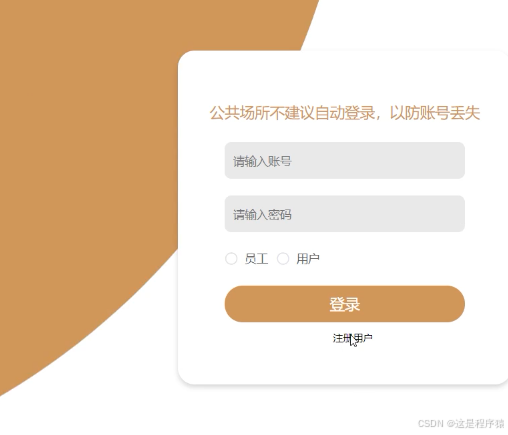Select the 员工 radio button
Image resolution: width=508 pixels, height=435 pixels.
[231, 258]
